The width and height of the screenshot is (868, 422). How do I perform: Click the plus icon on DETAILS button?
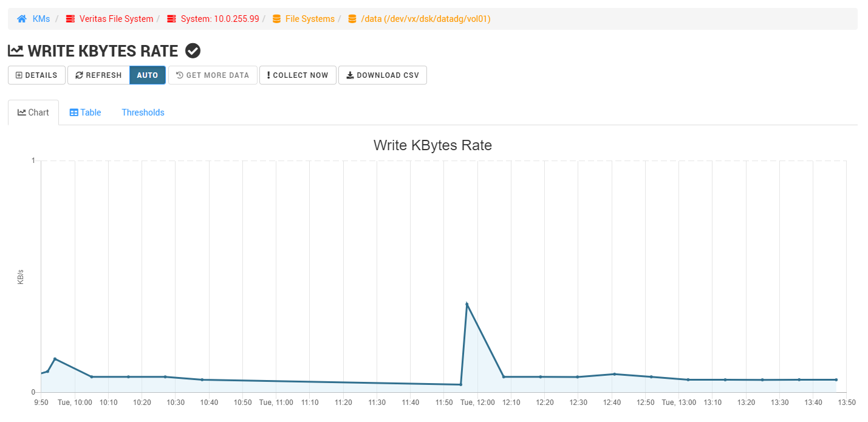click(19, 75)
